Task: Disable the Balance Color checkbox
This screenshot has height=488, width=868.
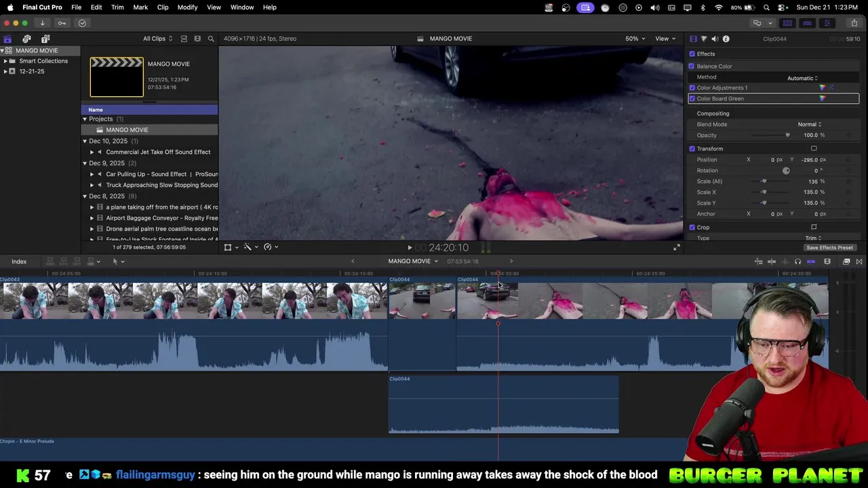Action: [x=692, y=66]
